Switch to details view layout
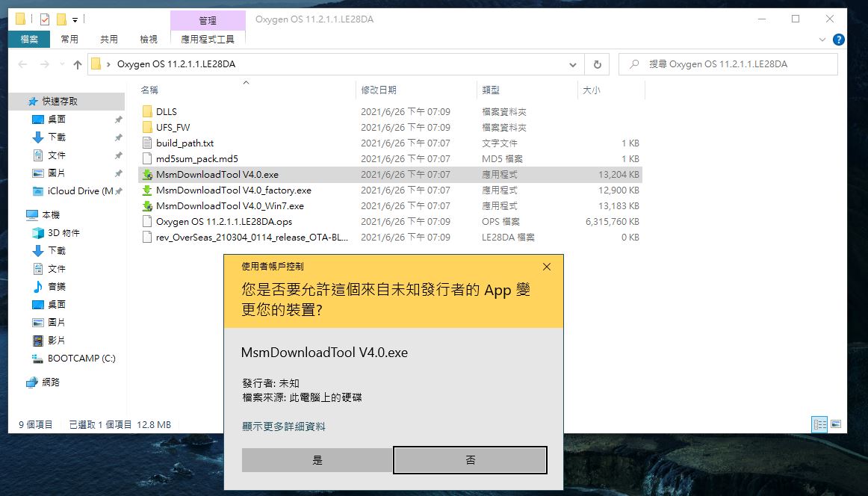 tap(820, 424)
